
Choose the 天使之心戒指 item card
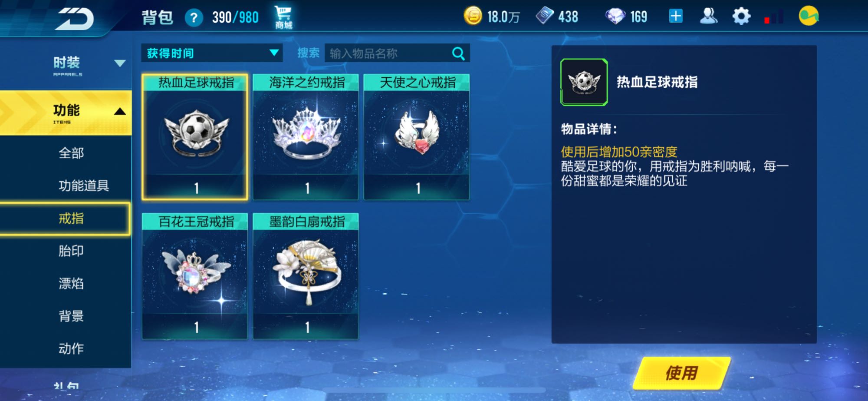click(416, 137)
